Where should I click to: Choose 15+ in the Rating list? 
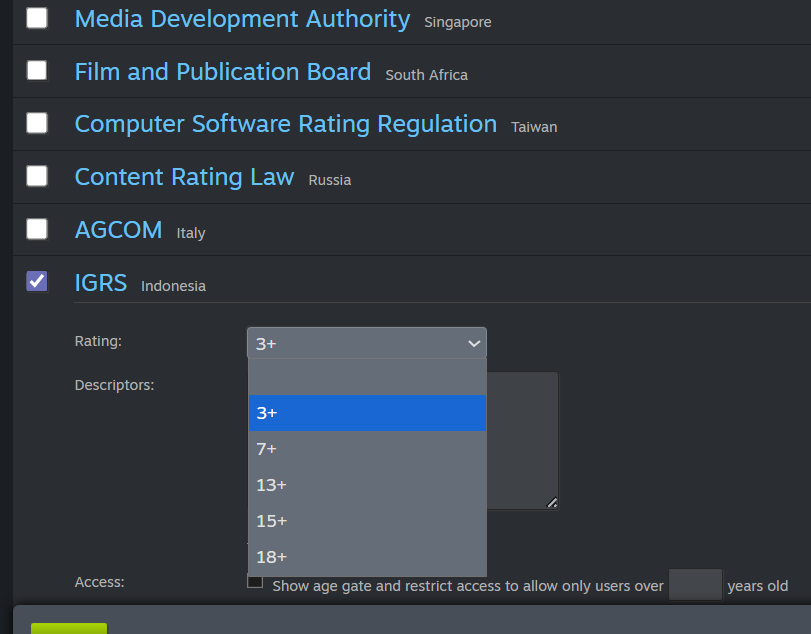click(367, 521)
